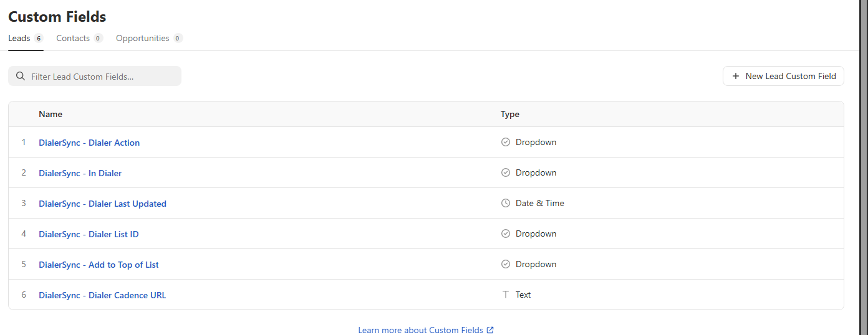Screen dimensions: 868x335
Task: Click row number 1 in the table
Action: point(24,142)
